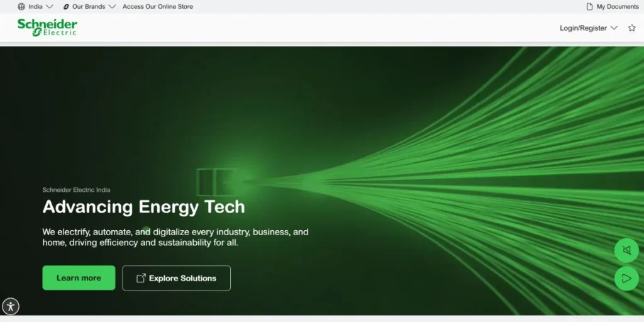Open Access Our Online Store link
Image resolution: width=644 pixels, height=322 pixels.
(158, 6)
